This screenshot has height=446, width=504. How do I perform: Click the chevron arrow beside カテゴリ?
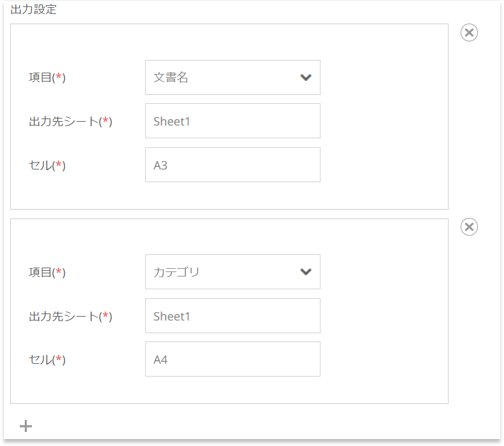[x=305, y=272]
